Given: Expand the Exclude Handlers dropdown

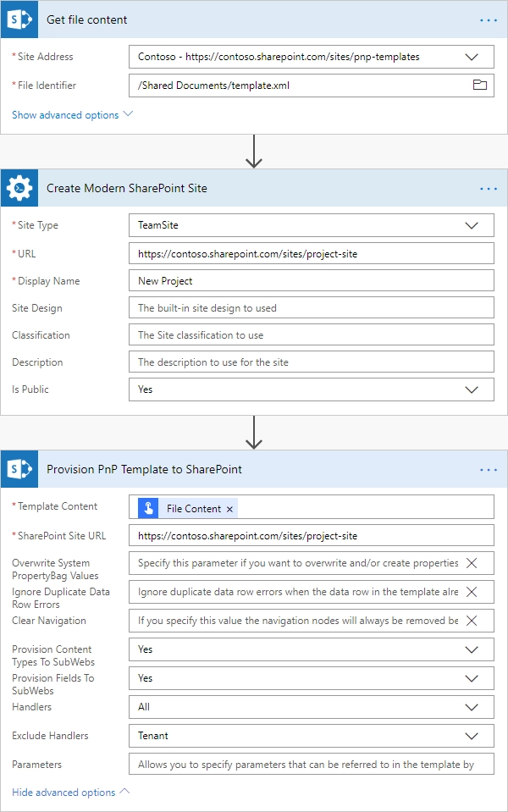Looking at the screenshot, I should click(x=472, y=736).
